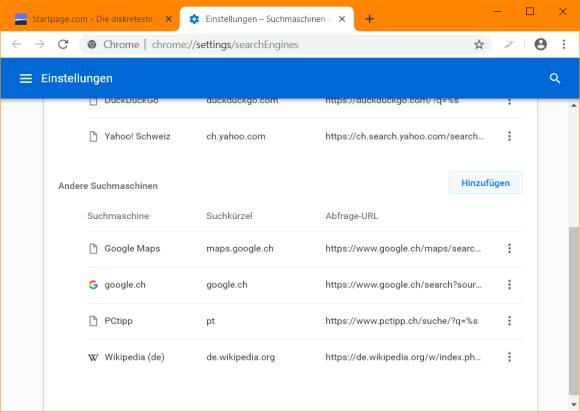Switch to the Startpage.com tab
This screenshot has width=580, height=412.
(92, 19)
